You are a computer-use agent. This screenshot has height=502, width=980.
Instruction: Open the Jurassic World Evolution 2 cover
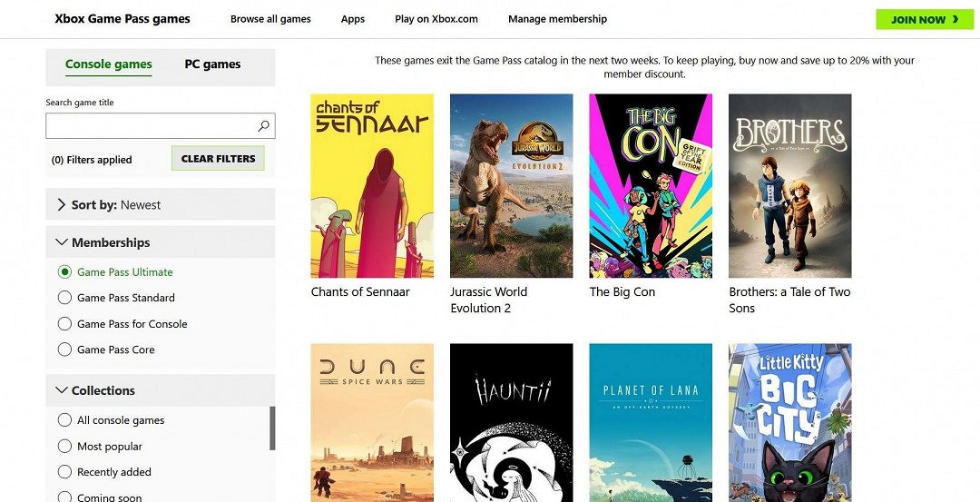(x=511, y=186)
